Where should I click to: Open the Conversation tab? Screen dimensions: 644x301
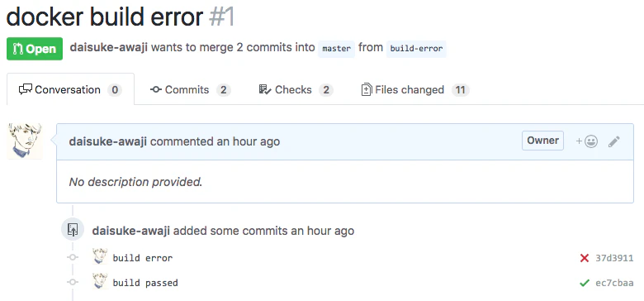pyautogui.click(x=70, y=89)
